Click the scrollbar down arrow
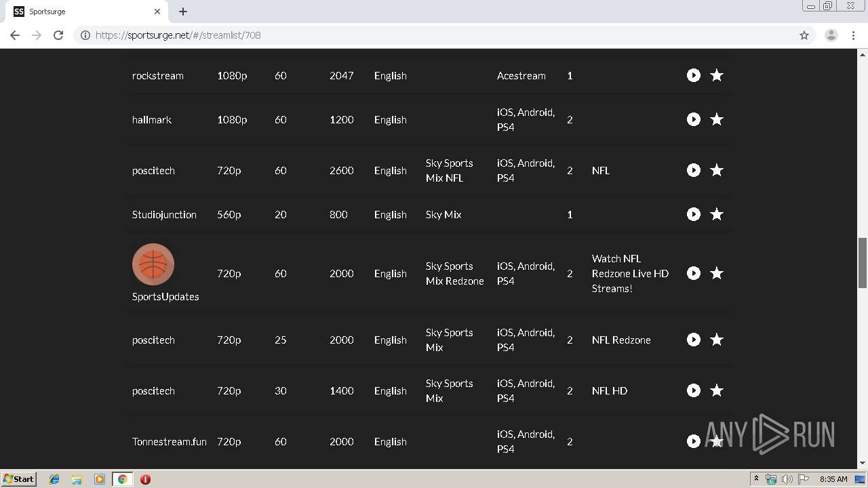This screenshot has width=868, height=488. pos(863,464)
